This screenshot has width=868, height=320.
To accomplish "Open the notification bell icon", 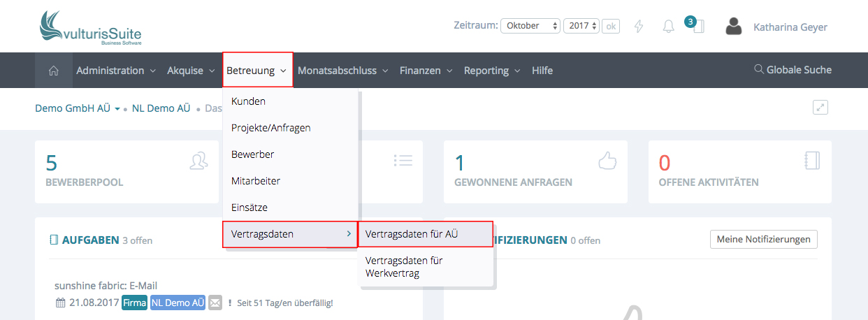I will (x=668, y=27).
